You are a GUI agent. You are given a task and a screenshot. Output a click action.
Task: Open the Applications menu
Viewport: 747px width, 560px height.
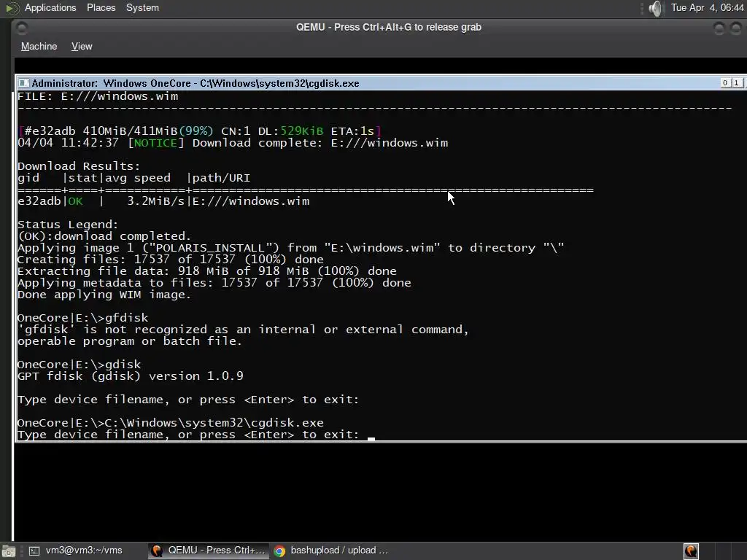pos(50,7)
